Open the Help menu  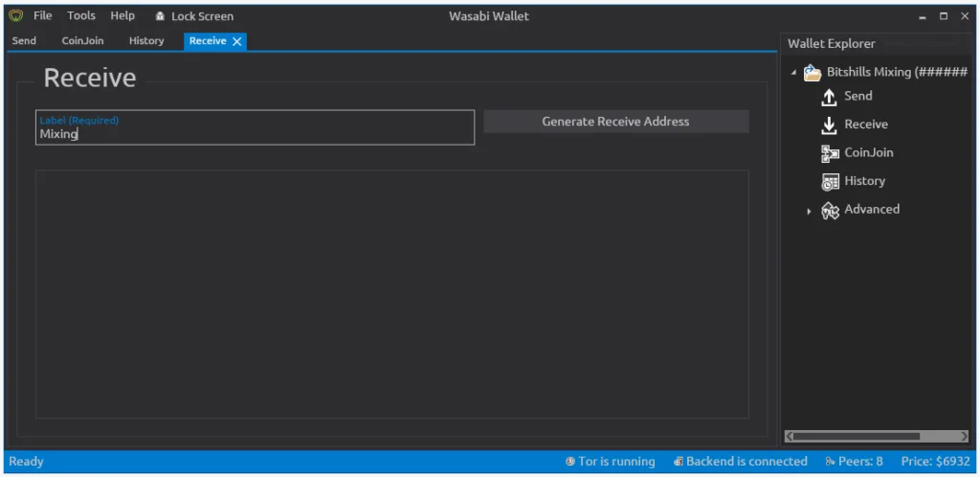pyautogui.click(x=122, y=16)
